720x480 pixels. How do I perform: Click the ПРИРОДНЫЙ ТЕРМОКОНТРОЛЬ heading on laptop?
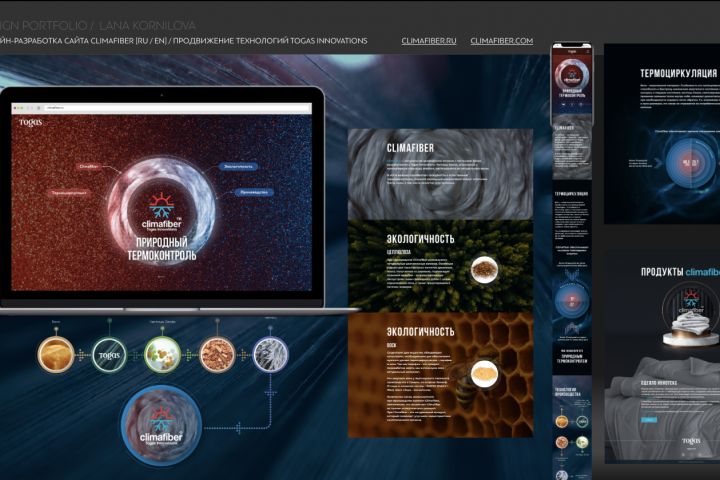tap(162, 249)
